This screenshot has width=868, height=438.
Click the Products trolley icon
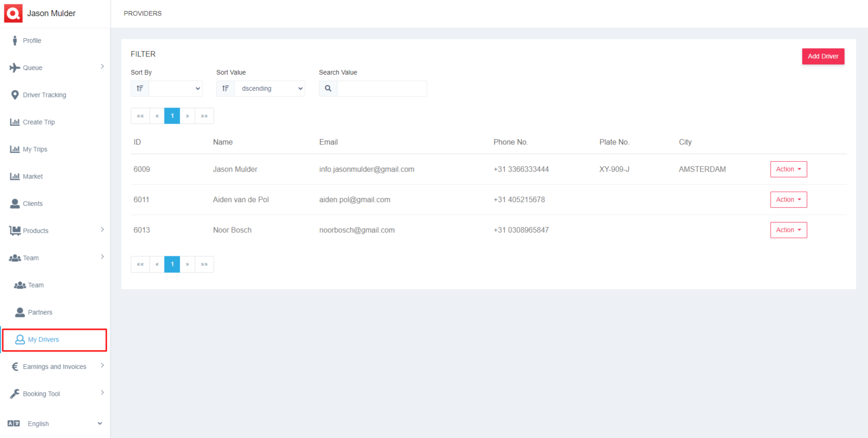15,230
